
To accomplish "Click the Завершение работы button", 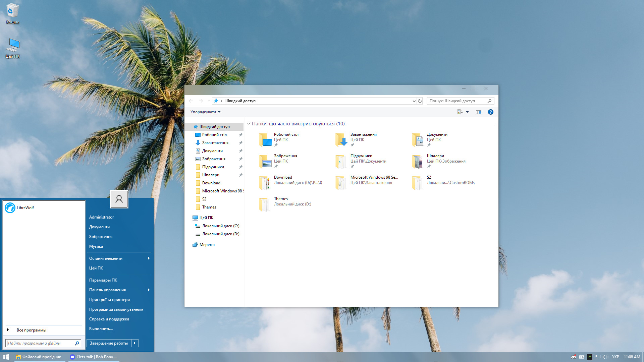I will click(109, 343).
